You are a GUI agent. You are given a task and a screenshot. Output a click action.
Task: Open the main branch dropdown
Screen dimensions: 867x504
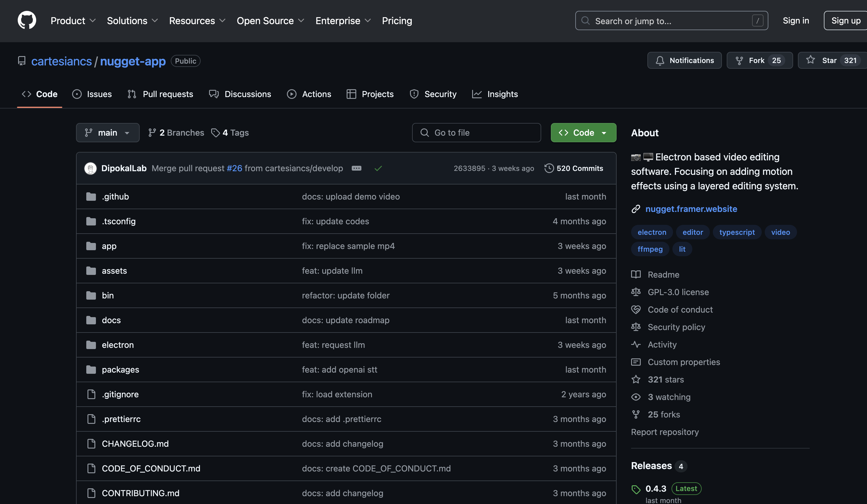click(x=108, y=133)
